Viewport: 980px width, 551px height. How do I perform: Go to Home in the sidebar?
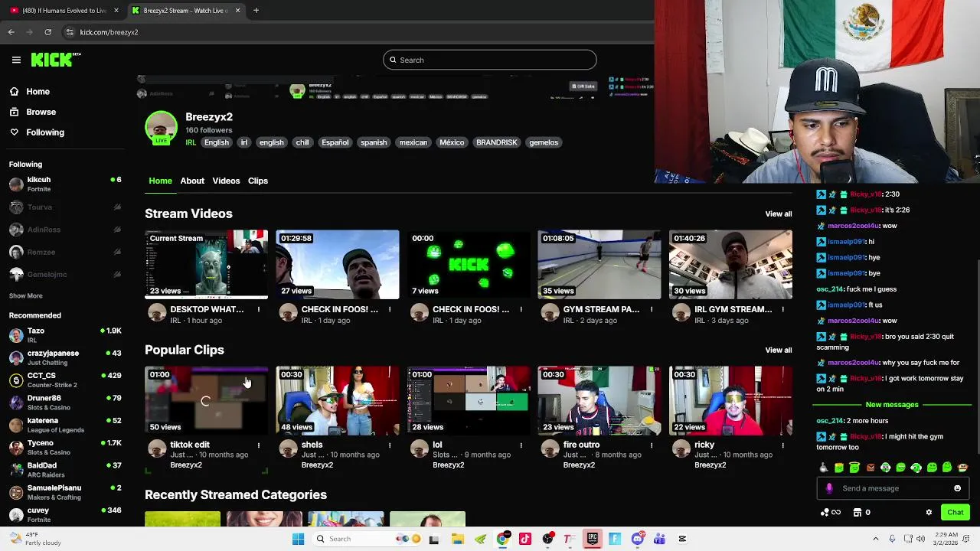point(38,91)
